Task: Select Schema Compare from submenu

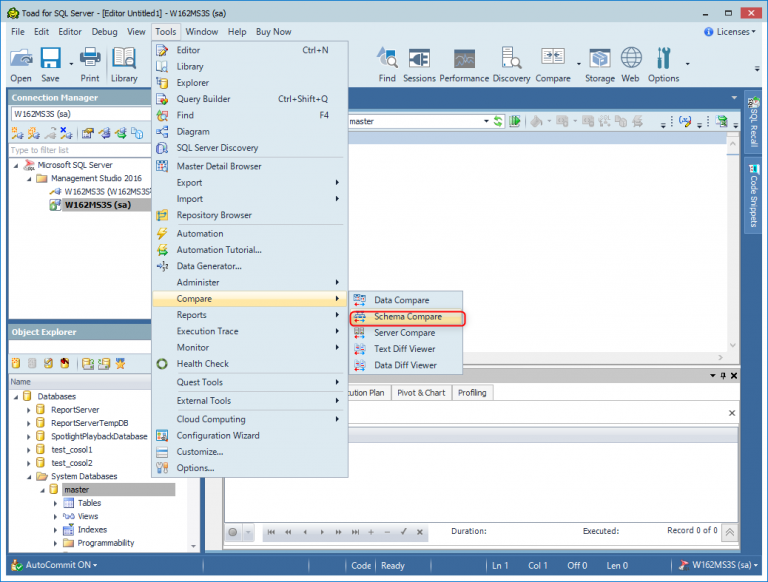Action: click(x=407, y=317)
